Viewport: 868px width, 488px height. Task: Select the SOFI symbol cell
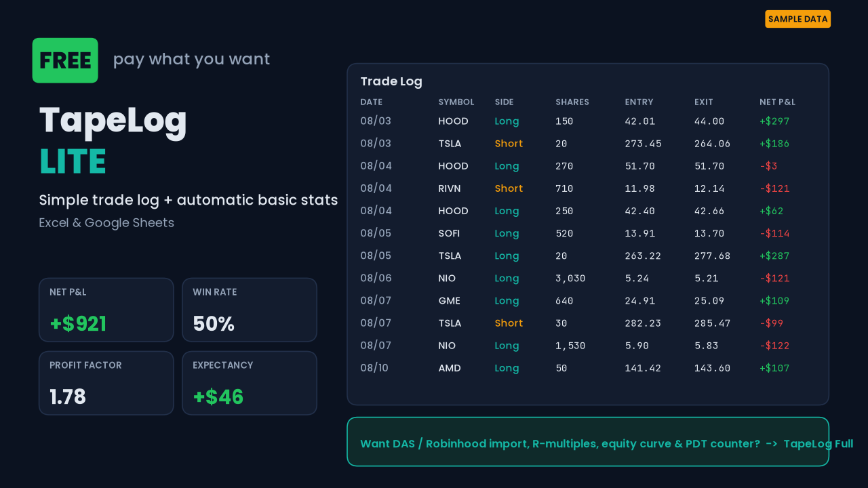point(449,233)
